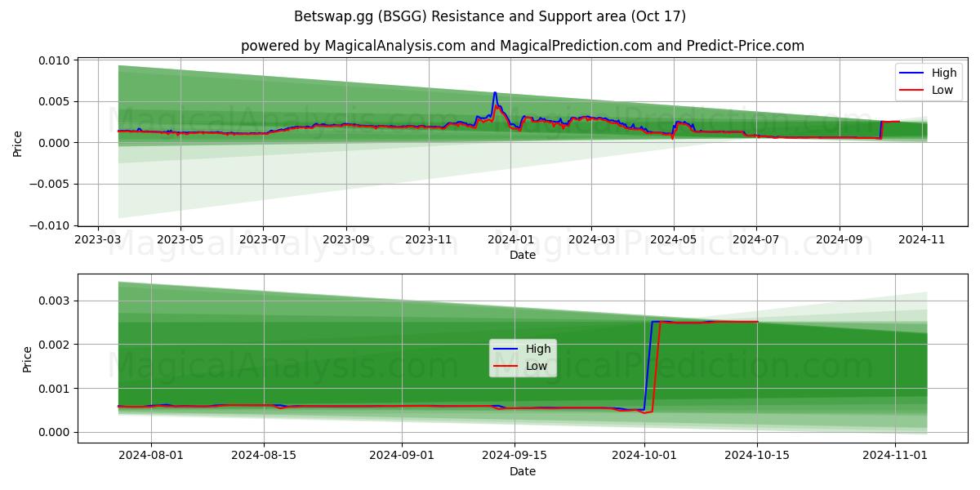Click the 'Date' x-axis label of the top chart

[523, 255]
